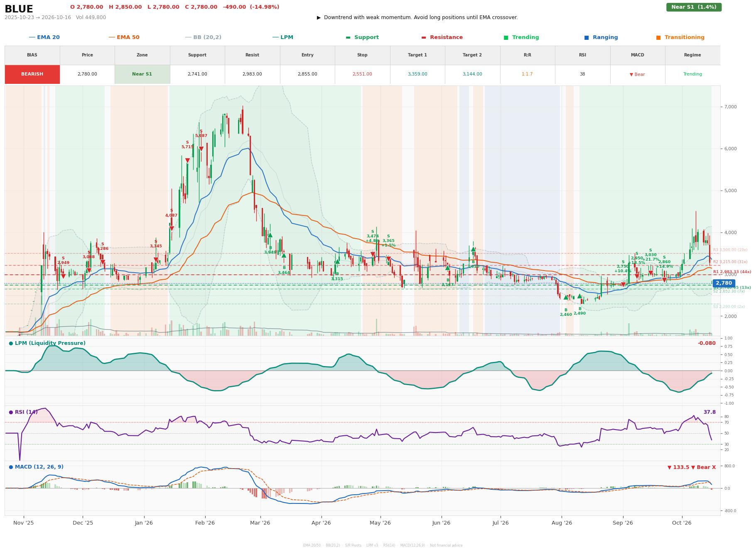Click the LPM (Liquidity Pressure) panel title

click(47, 343)
